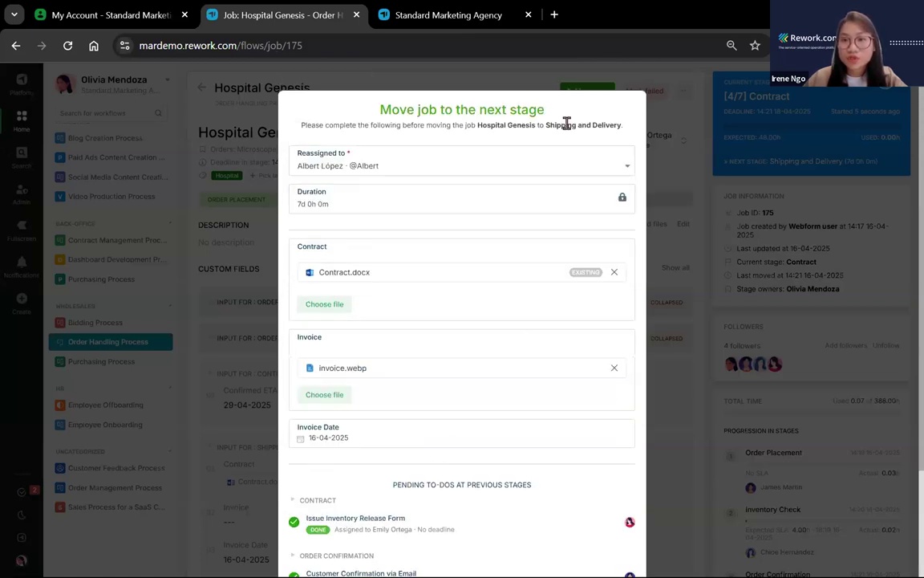Click Choose file under Invoice
Screen dimensions: 924x578
324,395
